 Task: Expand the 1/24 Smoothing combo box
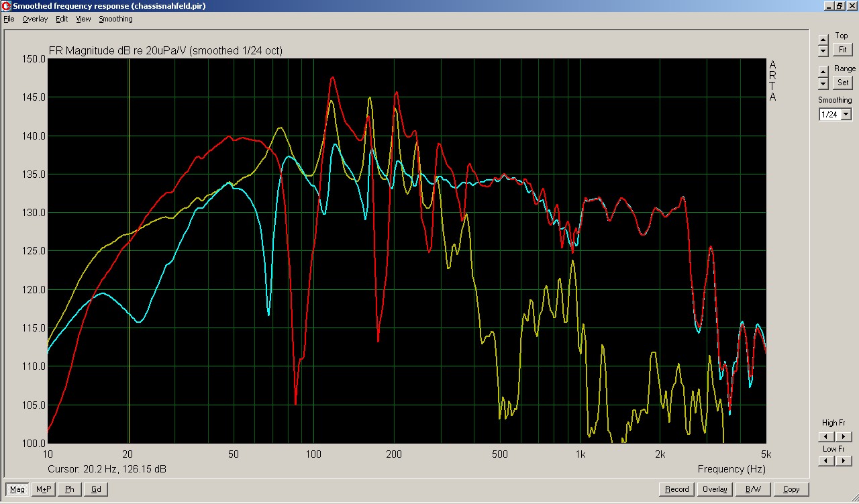point(846,115)
